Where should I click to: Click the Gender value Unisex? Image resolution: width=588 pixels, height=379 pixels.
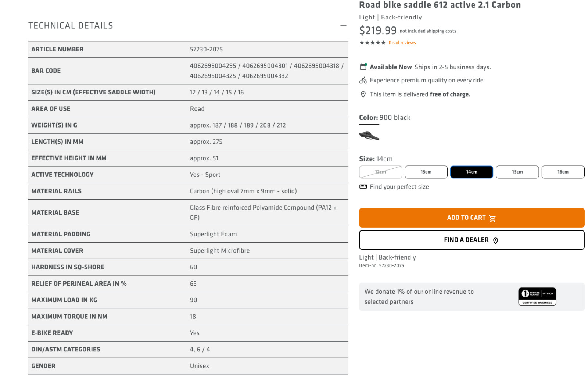[200, 366]
